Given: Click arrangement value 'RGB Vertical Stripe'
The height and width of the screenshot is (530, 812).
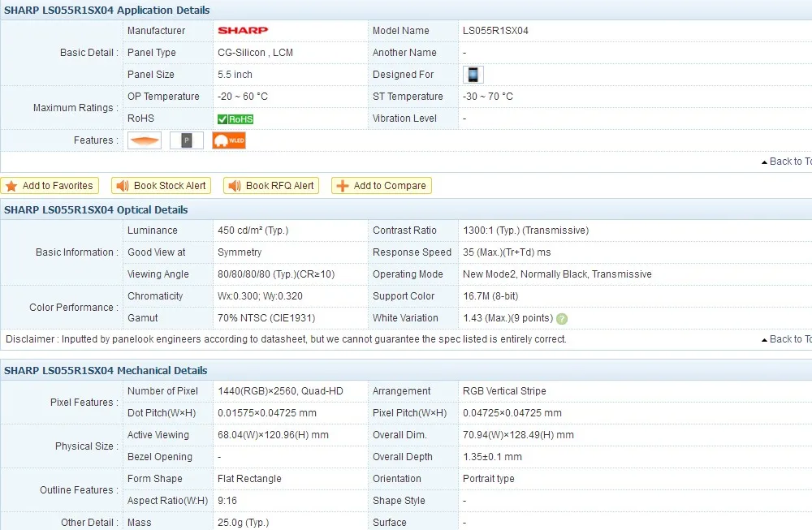Looking at the screenshot, I should (x=504, y=390).
